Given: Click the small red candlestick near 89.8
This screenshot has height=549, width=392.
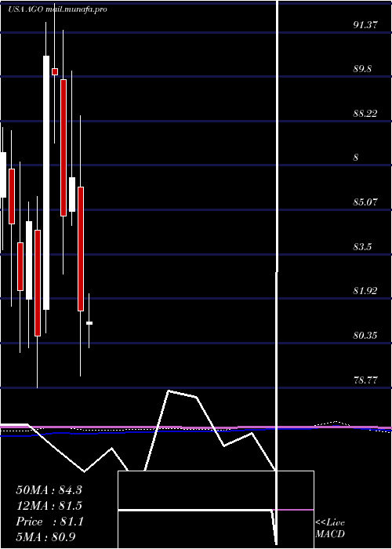Looking at the screenshot, I should click(55, 71).
